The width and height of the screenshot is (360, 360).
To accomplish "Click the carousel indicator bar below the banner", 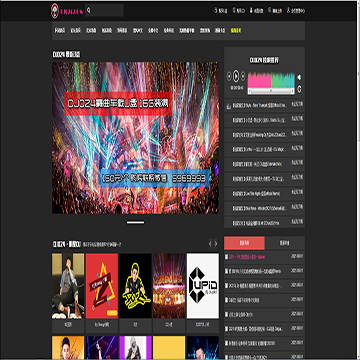I will pos(135,222).
